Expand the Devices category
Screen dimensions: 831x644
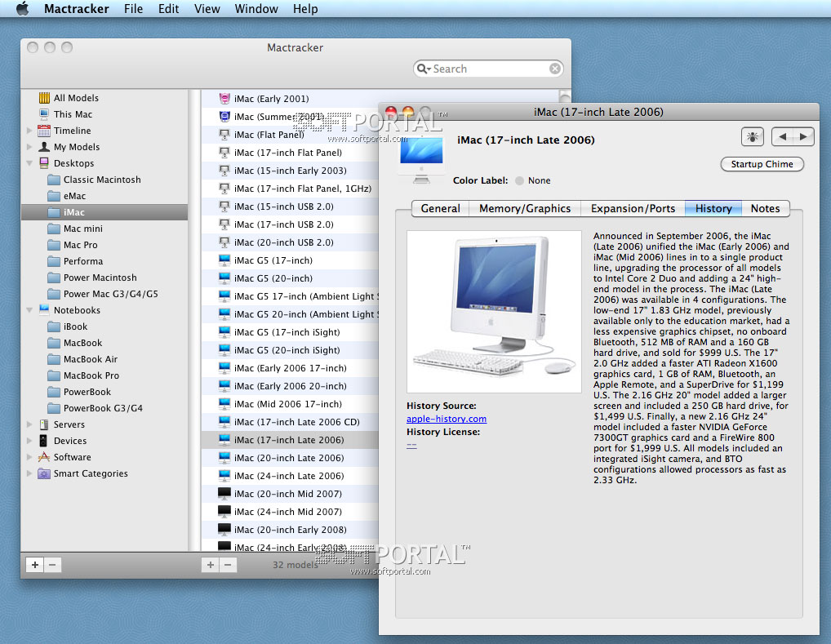tap(29, 441)
